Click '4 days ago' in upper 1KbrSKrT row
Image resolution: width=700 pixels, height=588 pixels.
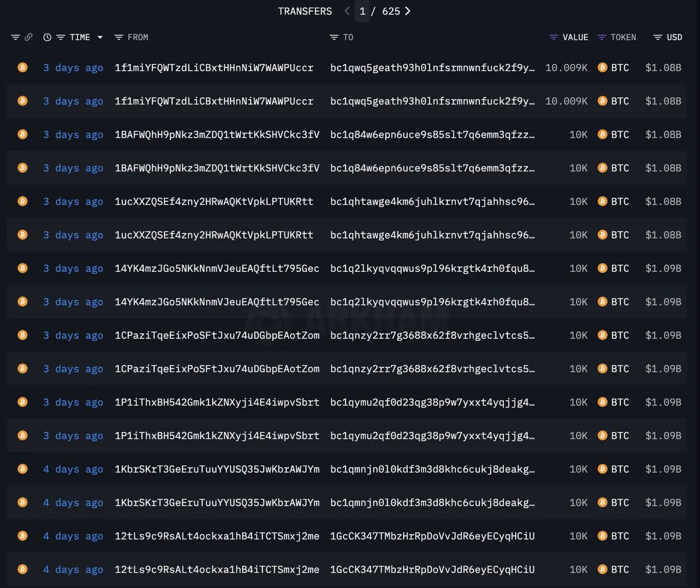pos(73,469)
